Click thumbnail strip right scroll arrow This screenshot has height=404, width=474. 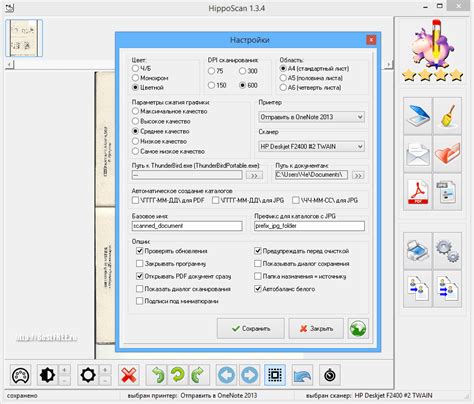[388, 64]
